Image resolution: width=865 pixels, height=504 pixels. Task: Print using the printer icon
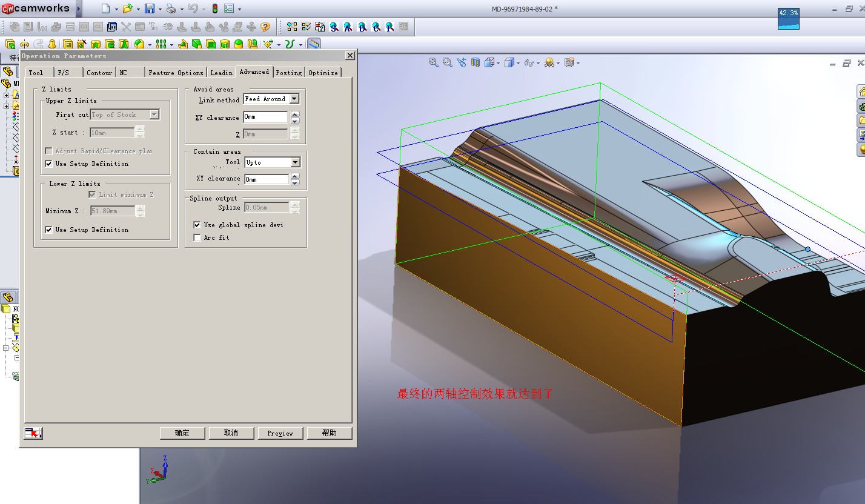coord(171,8)
